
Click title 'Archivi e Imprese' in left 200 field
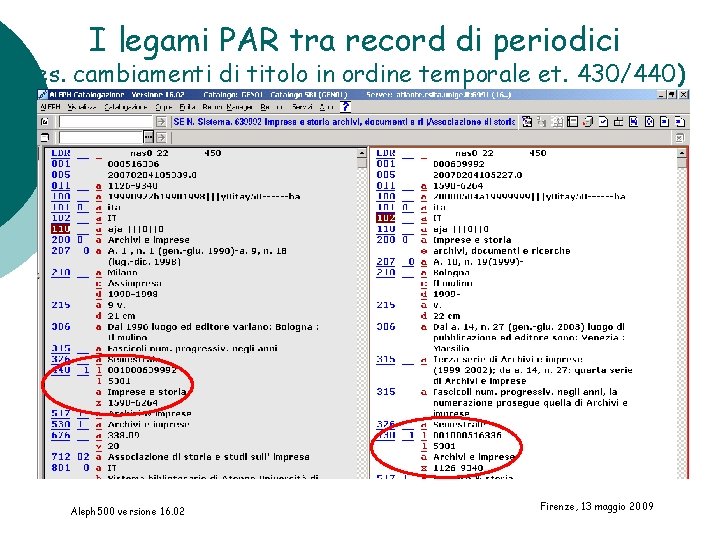coord(148,240)
